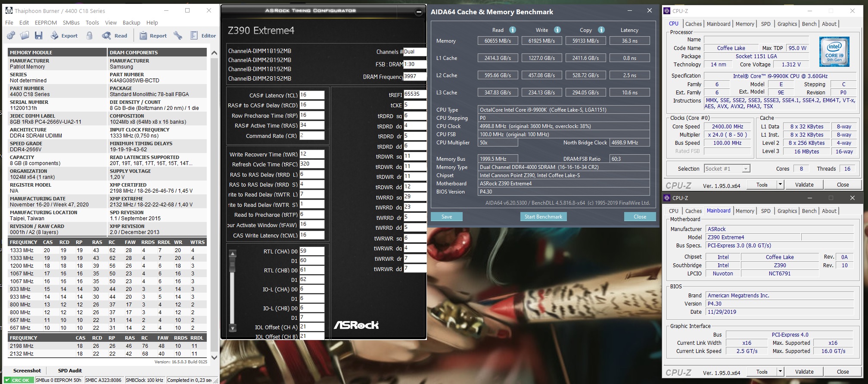Image resolution: width=868 pixels, height=384 pixels.
Task: Click Tools button in top CPU-Z window
Action: [x=762, y=184]
